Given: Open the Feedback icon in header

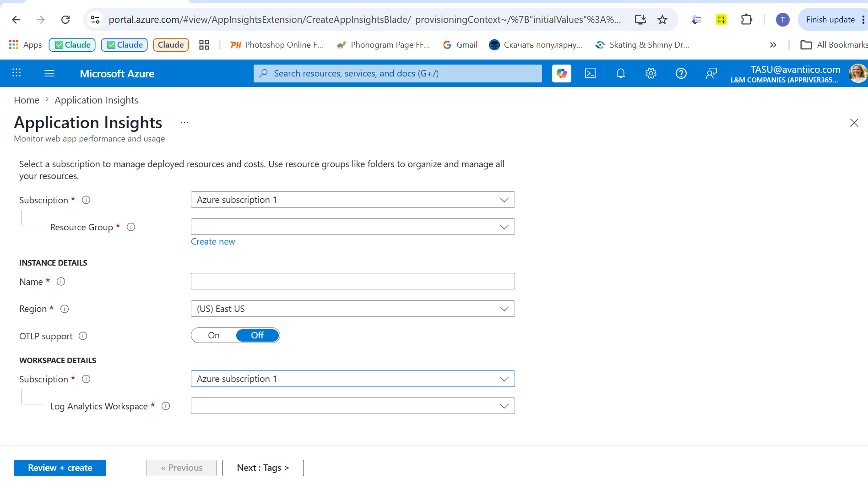Looking at the screenshot, I should point(711,73).
